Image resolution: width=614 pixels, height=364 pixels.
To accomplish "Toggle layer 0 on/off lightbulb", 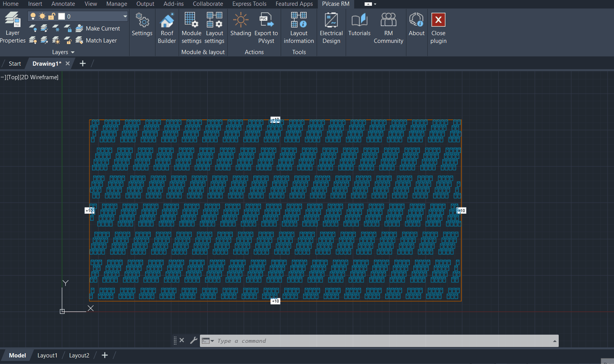I will pos(33,16).
